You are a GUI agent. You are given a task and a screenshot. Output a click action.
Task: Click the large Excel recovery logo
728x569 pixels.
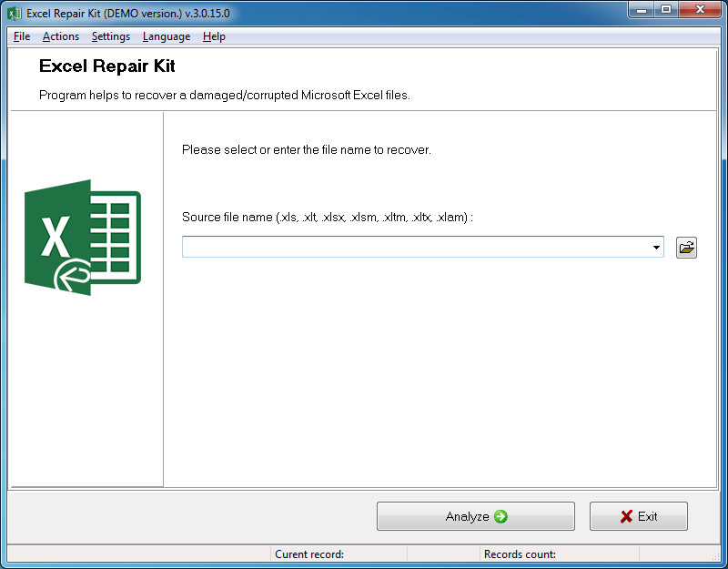coord(83,238)
